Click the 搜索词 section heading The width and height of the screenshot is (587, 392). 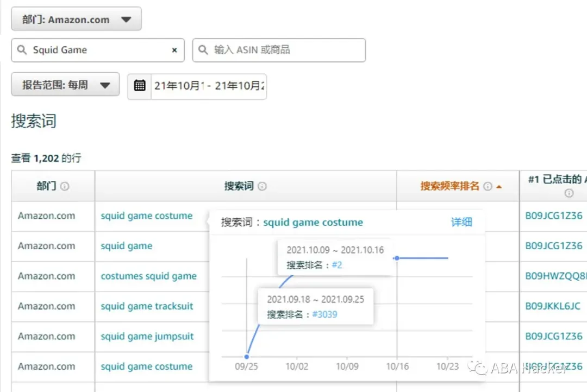click(x=34, y=121)
